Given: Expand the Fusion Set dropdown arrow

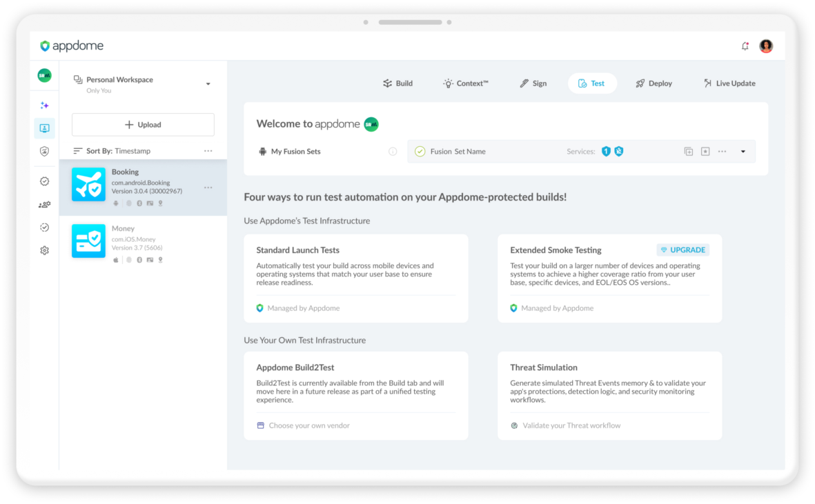Looking at the screenshot, I should (x=743, y=152).
